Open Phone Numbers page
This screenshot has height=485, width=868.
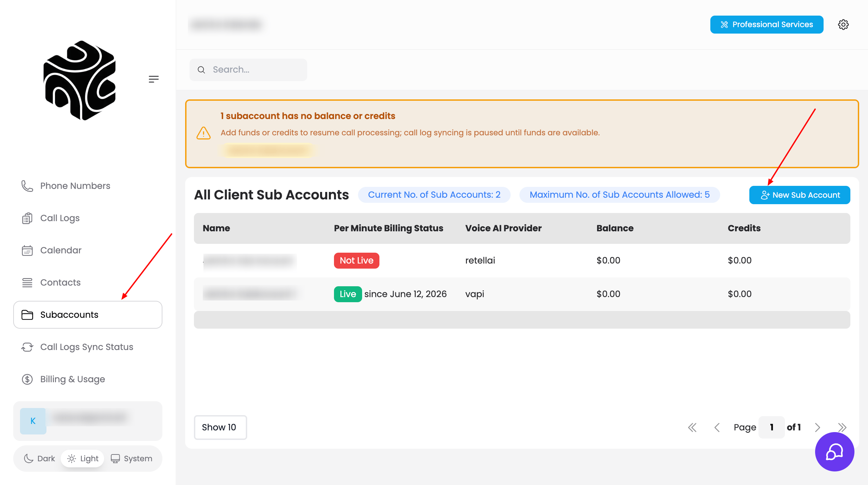(x=88, y=186)
